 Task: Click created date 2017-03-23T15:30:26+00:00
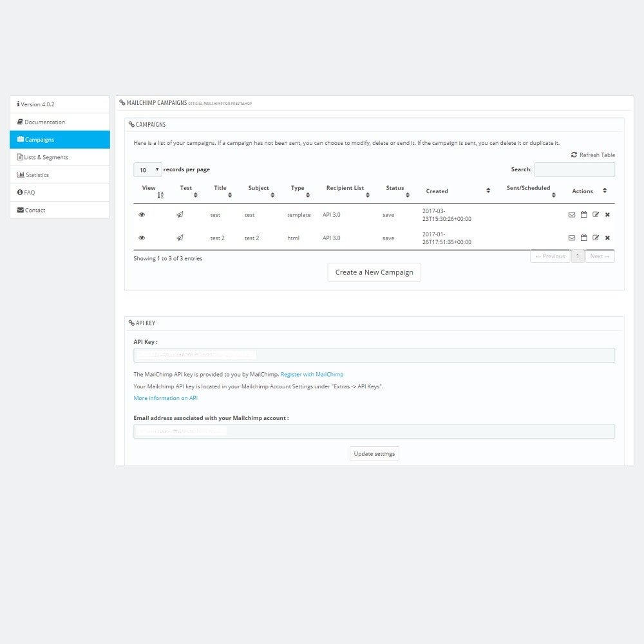[446, 215]
